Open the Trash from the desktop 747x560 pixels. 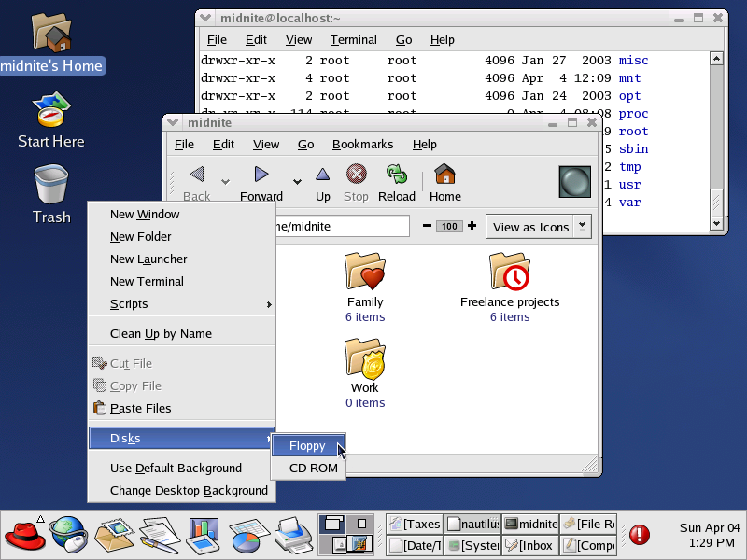(51, 182)
